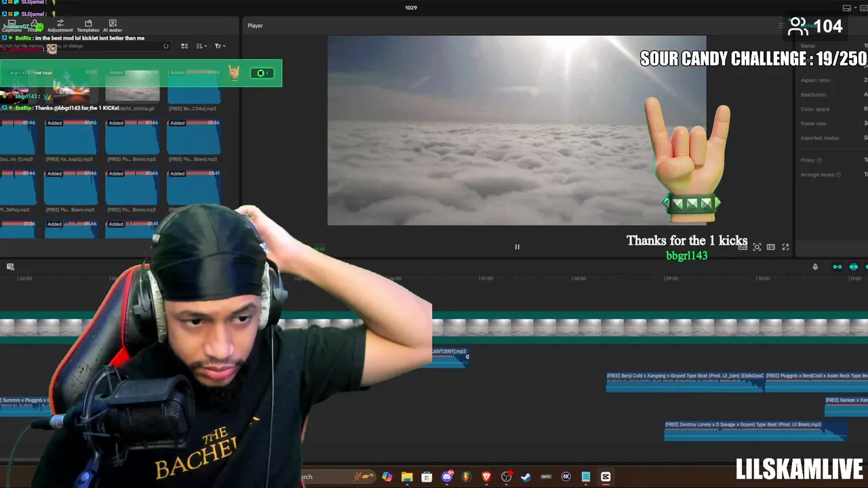Switch media view to grid layout

tap(184, 46)
